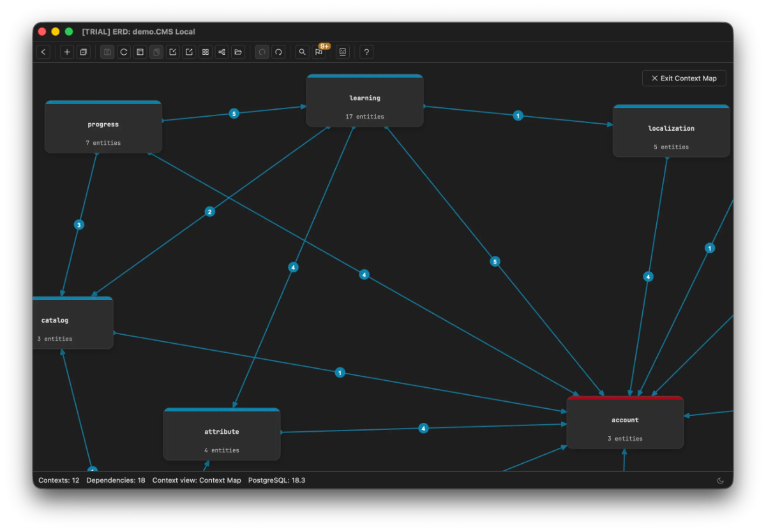Viewport: 766px width, 532px height.
Task: Click '7 entities' text in progress node
Action: pos(103,143)
